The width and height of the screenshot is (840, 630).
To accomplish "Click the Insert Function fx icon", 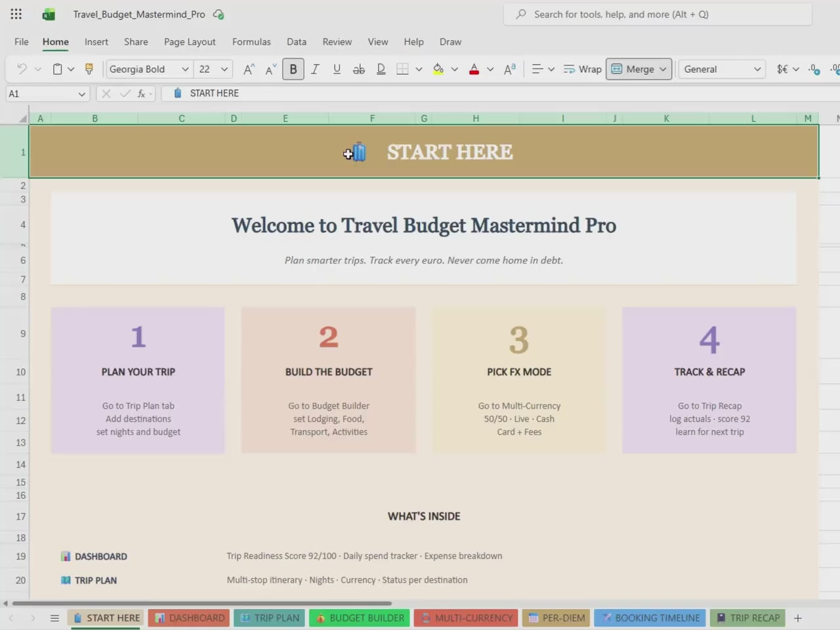I will pos(141,94).
